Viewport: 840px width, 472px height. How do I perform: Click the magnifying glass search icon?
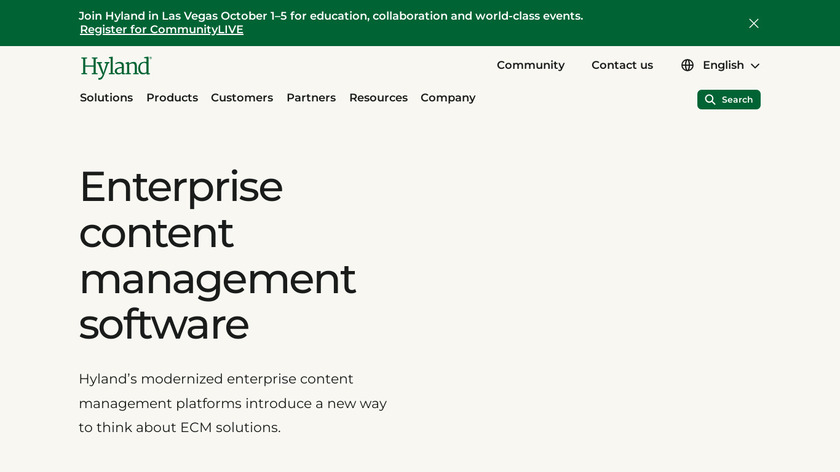coord(710,100)
